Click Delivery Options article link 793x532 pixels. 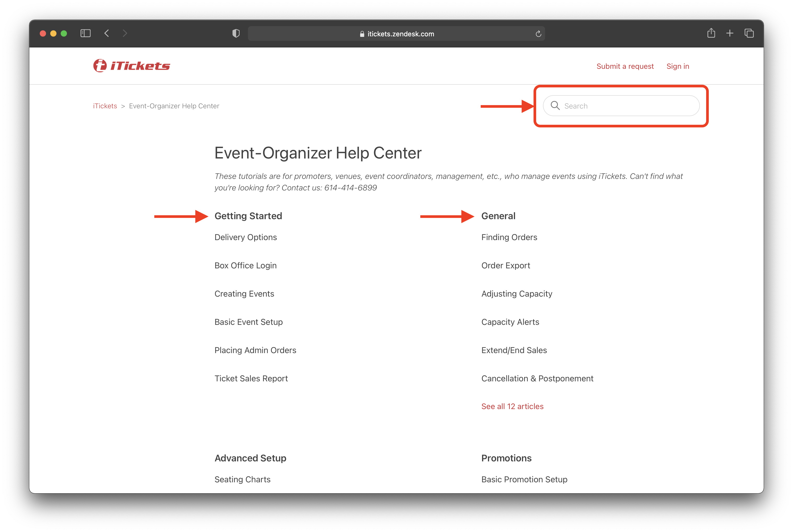click(x=246, y=237)
